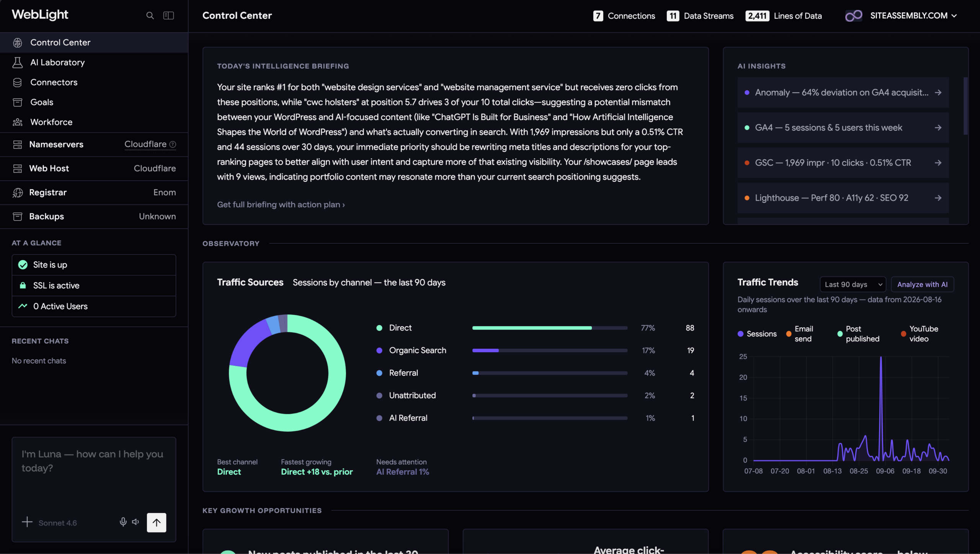Click the Direct 77% progress bar
The height and width of the screenshot is (554, 980).
pos(550,328)
